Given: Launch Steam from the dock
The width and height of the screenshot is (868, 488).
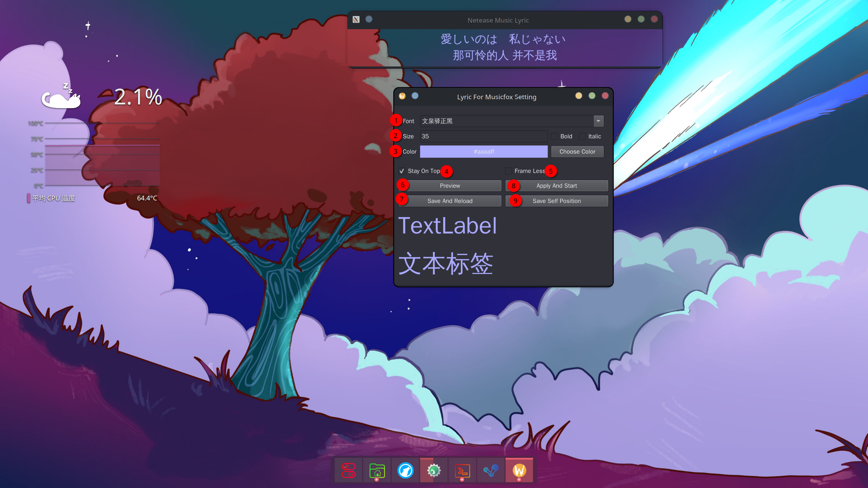Looking at the screenshot, I should (491, 470).
